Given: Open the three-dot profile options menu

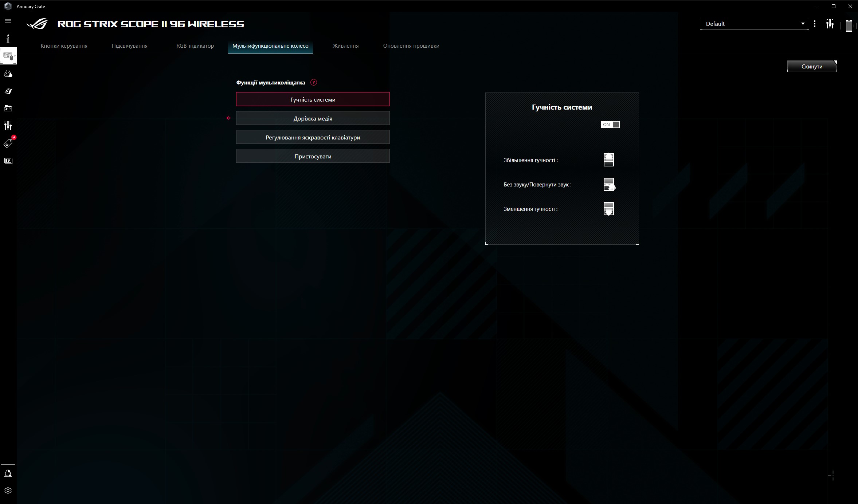Looking at the screenshot, I should click(815, 24).
